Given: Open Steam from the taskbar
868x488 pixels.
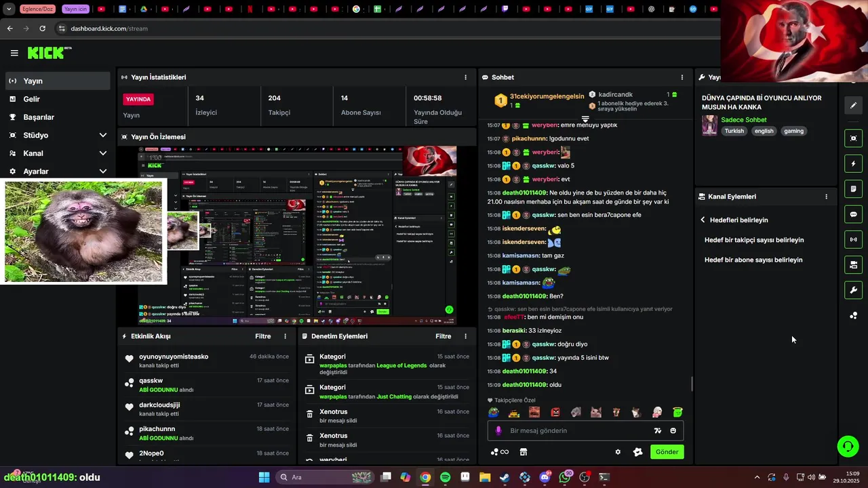Looking at the screenshot, I should click(505, 477).
